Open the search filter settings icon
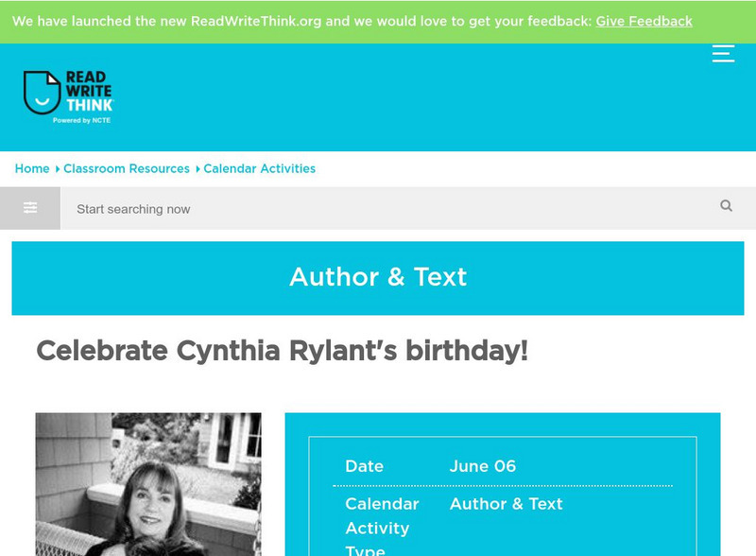 click(x=30, y=208)
